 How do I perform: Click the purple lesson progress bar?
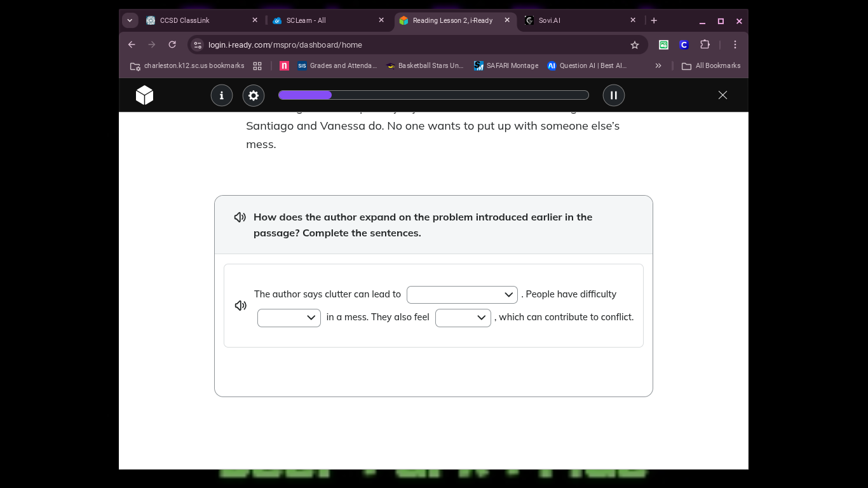pos(433,95)
